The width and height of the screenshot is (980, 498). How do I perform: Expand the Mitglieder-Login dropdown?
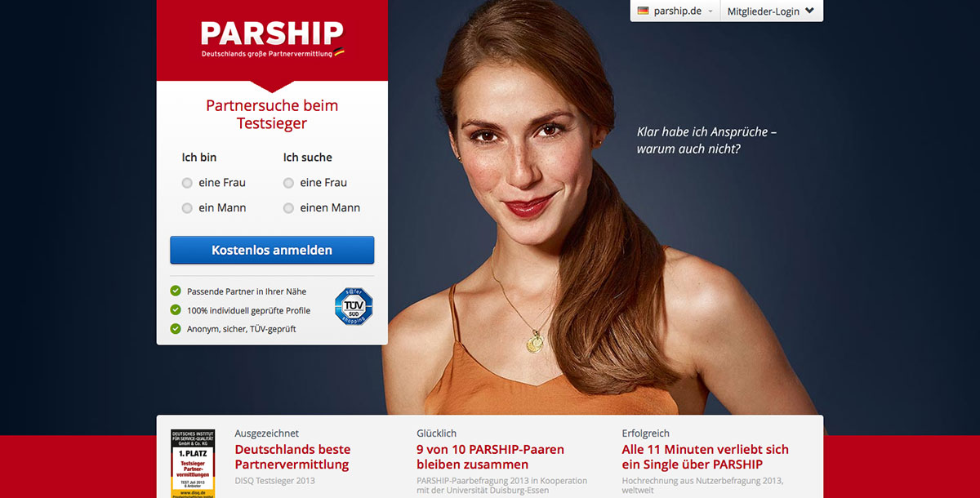[x=771, y=11]
